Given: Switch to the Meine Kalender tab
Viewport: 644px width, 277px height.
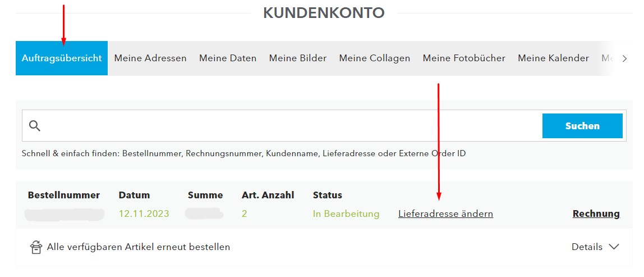Looking at the screenshot, I should (553, 58).
